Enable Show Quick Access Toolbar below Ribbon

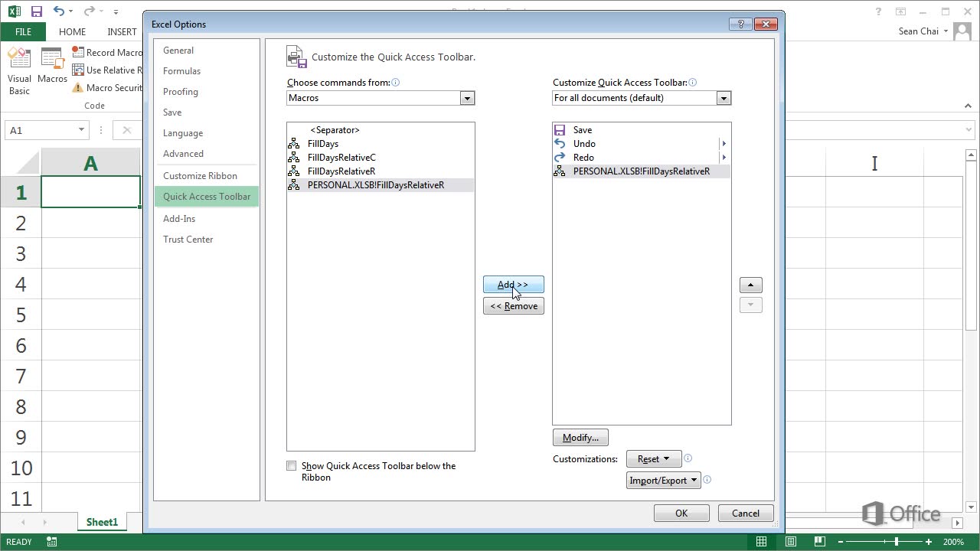[291, 466]
